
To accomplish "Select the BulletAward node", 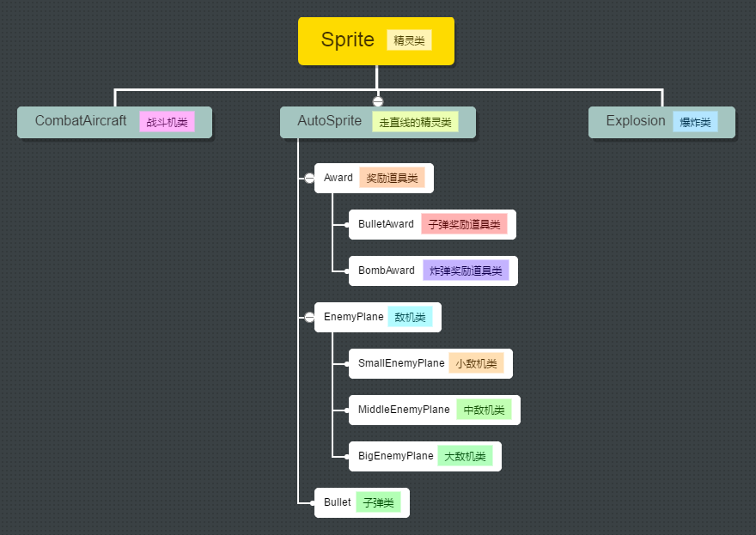I will [x=386, y=225].
